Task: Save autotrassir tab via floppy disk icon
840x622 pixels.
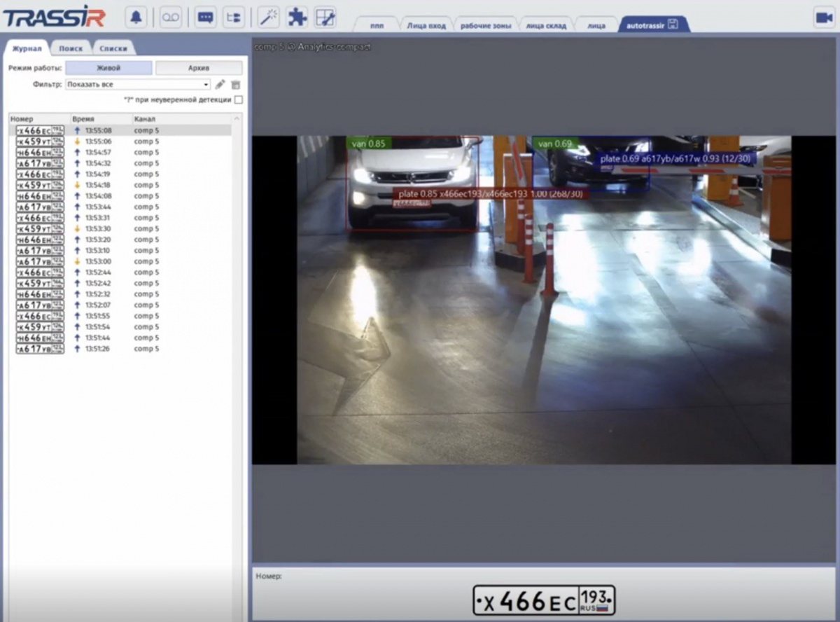Action: 673,25
